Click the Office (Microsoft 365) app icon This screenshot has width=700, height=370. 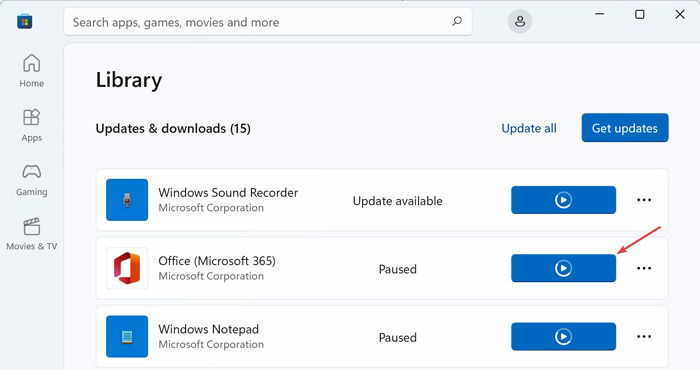[127, 268]
